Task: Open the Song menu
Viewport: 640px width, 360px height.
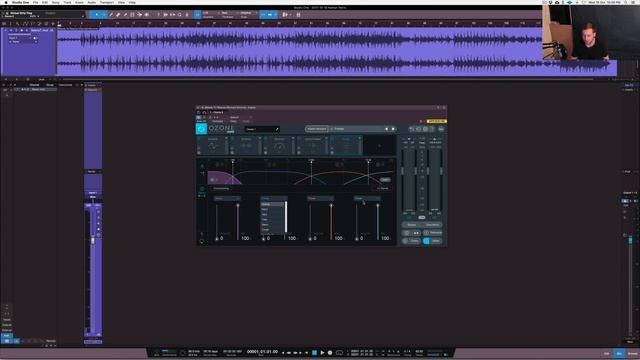Action: (56, 2)
